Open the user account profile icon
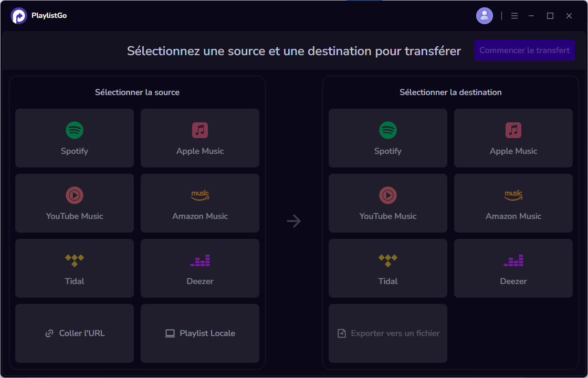This screenshot has width=588, height=378. coord(484,15)
